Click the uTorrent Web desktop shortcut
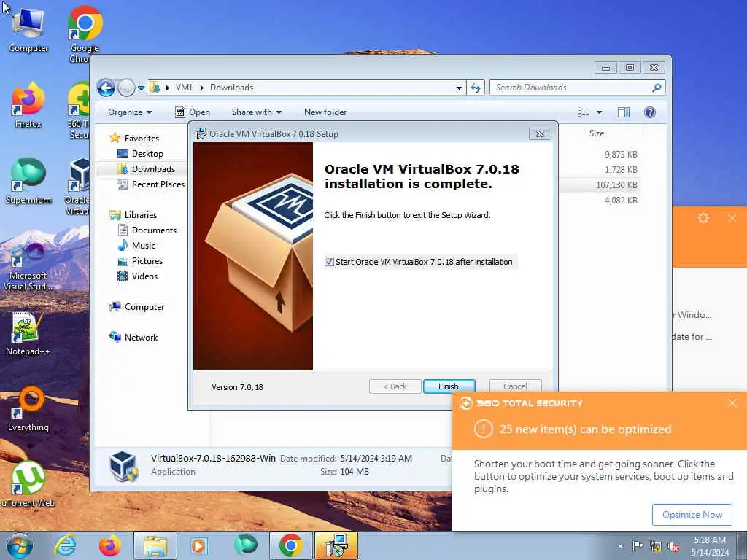Viewport: 747px width, 560px height. 28,484
